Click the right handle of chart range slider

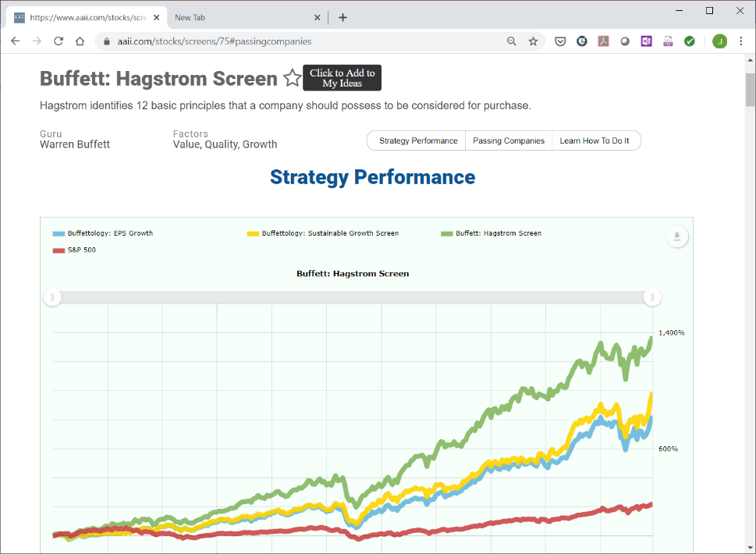pos(652,297)
